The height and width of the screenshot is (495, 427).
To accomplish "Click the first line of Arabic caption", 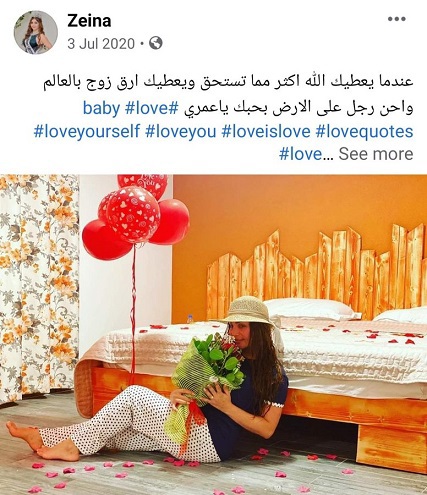I will click(228, 82).
